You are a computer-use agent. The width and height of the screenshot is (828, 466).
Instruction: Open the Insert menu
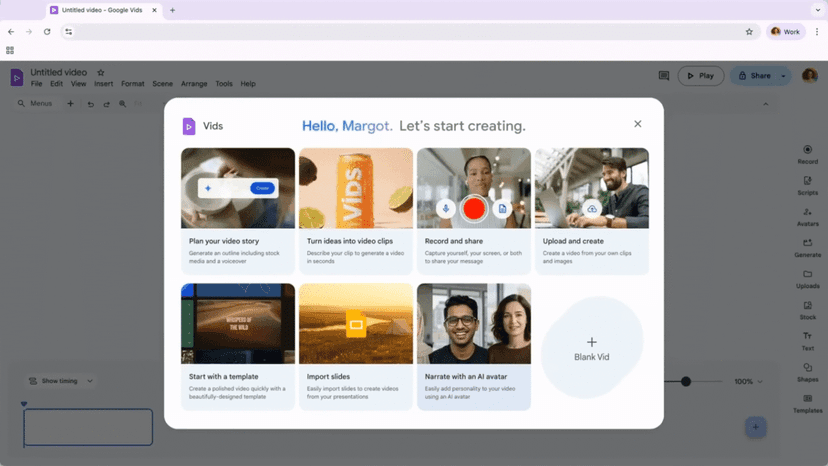[x=103, y=84]
